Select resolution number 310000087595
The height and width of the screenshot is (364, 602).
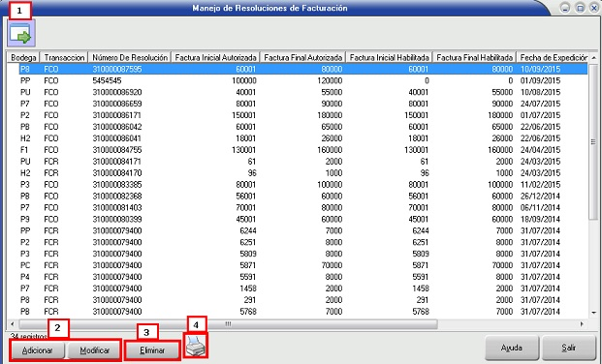tap(117, 69)
